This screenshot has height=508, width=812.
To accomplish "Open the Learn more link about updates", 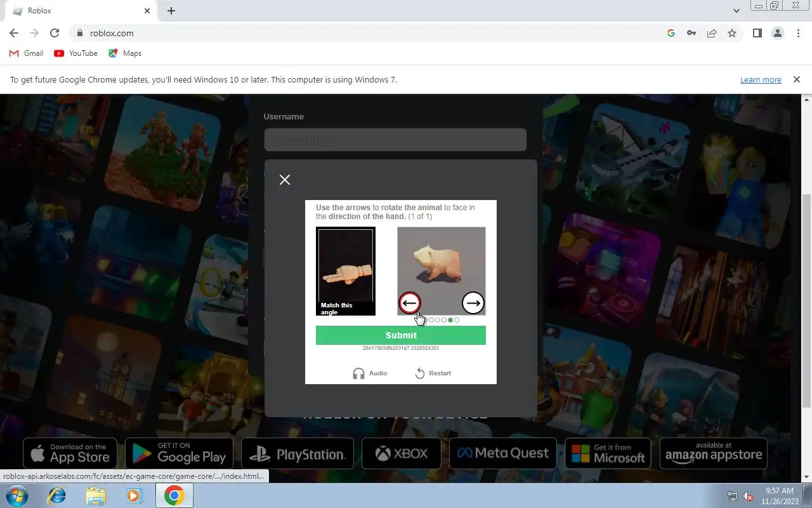I will tap(761, 80).
